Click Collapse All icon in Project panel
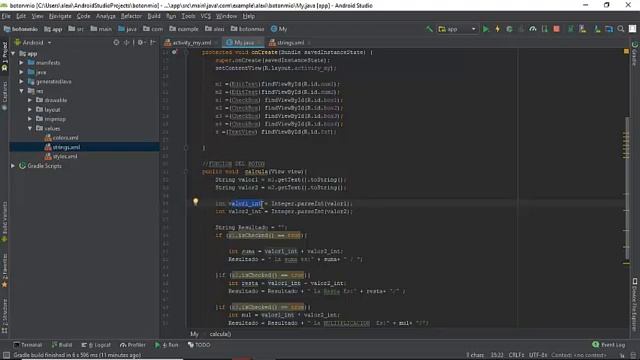 pyautogui.click(x=127, y=42)
